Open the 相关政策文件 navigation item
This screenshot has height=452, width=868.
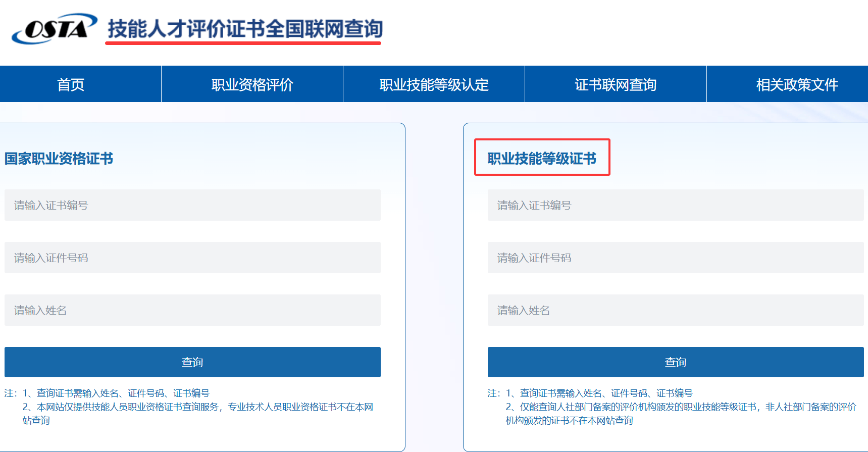click(796, 84)
